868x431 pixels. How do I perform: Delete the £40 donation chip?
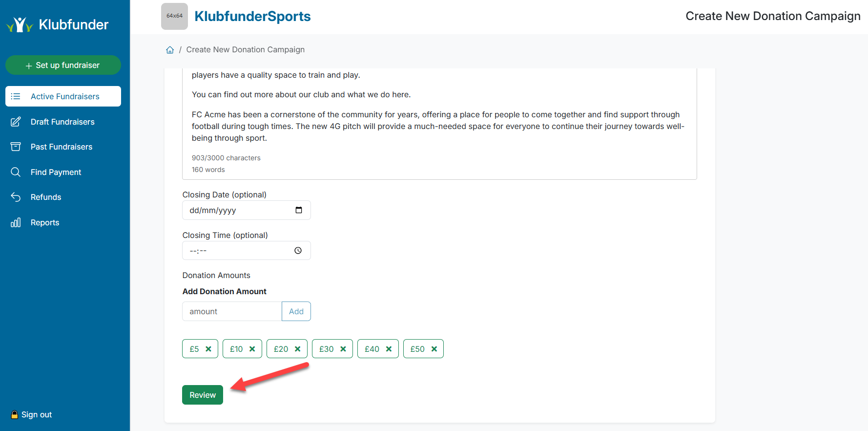coord(389,349)
